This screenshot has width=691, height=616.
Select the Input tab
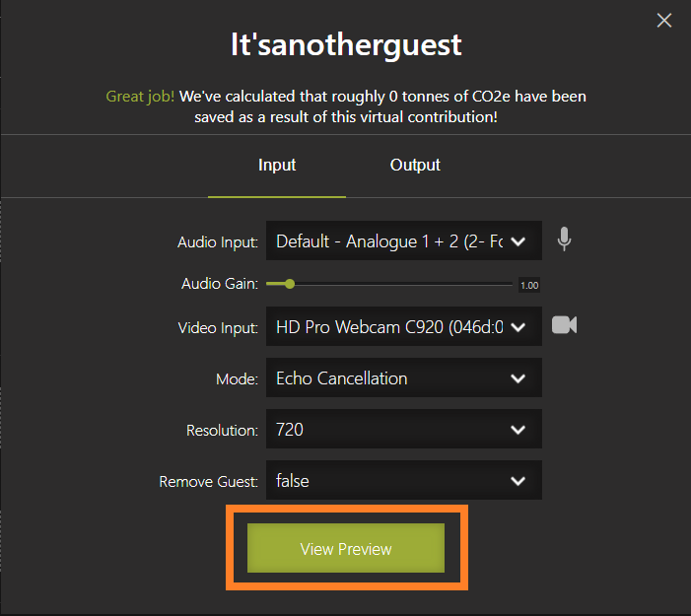pyautogui.click(x=277, y=165)
